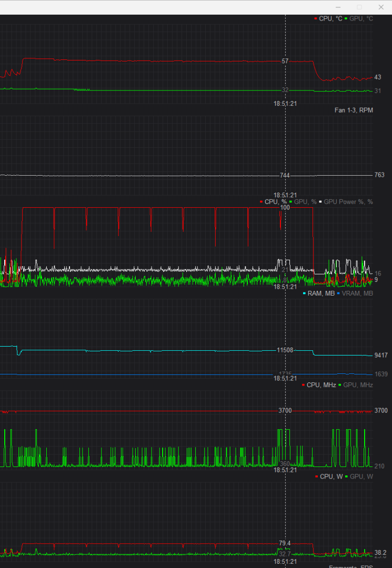392x568 pixels.
Task: Select the GPU, °C legend label
Action: (x=361, y=18)
